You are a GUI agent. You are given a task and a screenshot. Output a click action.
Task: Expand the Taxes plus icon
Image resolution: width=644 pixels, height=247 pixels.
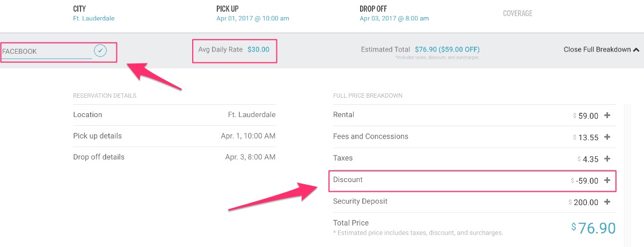click(x=607, y=158)
